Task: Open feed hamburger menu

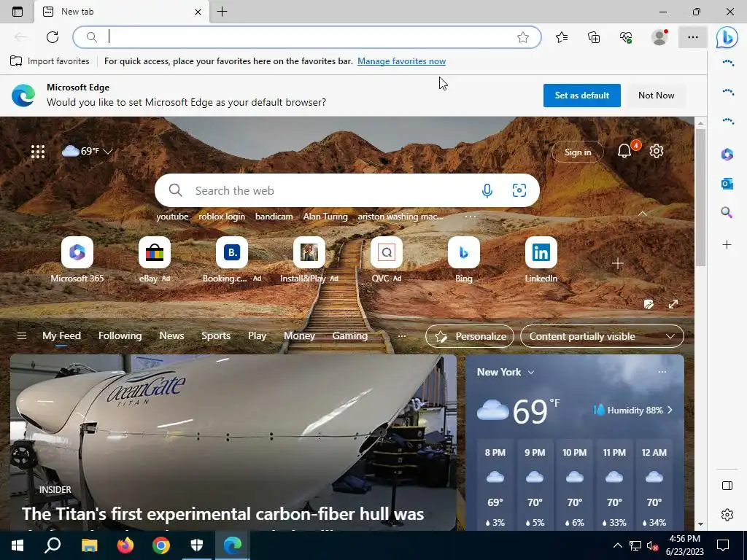Action: coord(21,336)
